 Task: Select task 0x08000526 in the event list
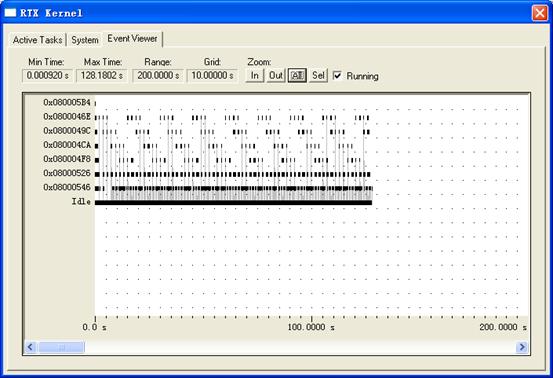pyautogui.click(x=67, y=173)
